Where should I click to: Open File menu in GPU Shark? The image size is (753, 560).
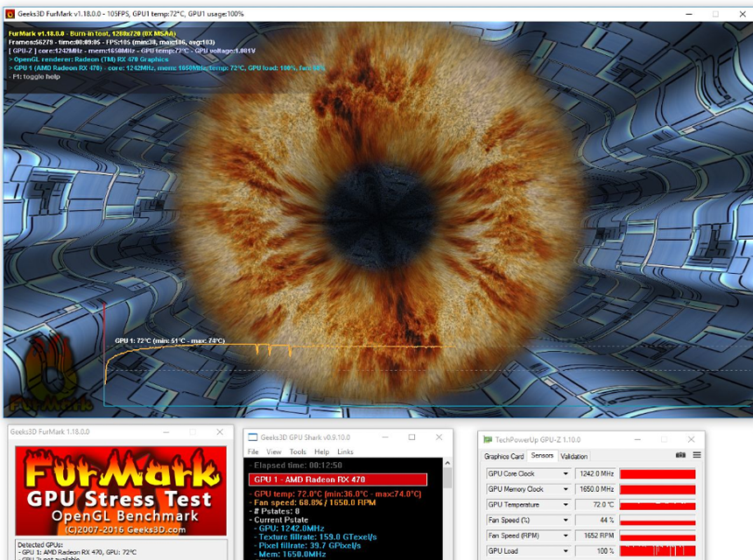(253, 451)
